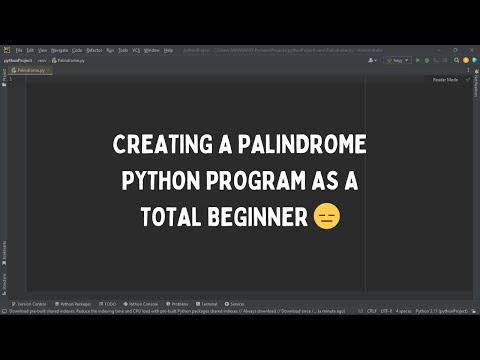Open the TODO tool window
The image size is (480, 360).
click(107, 304)
